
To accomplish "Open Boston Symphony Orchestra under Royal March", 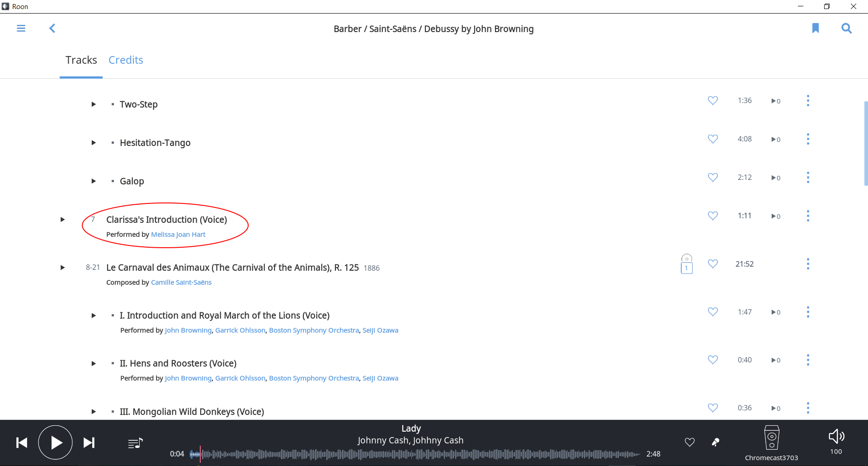I will coord(314,330).
